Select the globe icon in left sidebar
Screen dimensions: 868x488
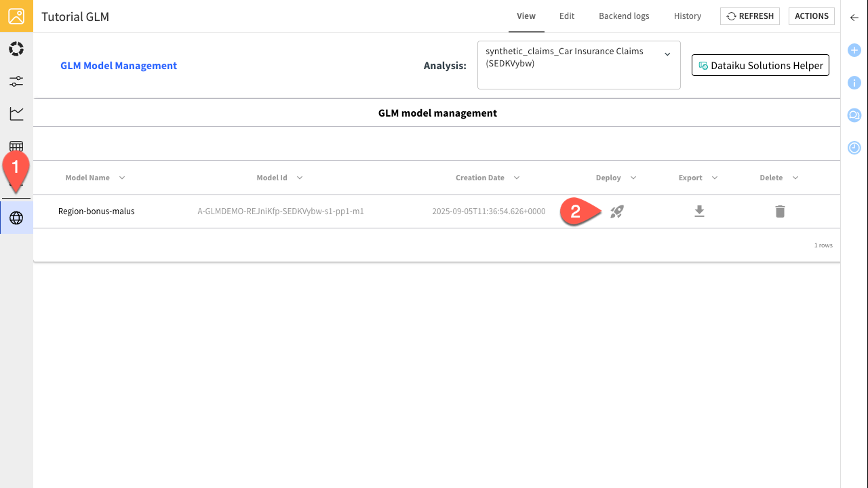pyautogui.click(x=16, y=217)
